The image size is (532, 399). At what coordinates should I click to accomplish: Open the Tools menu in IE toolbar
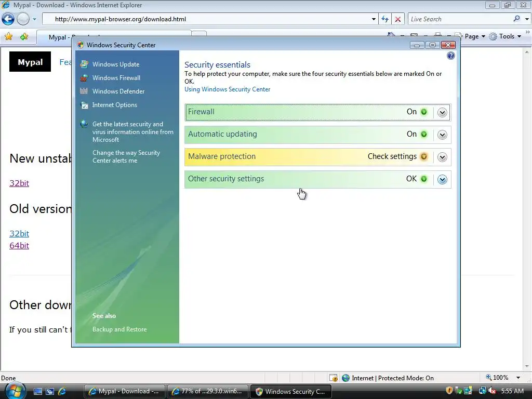coord(506,36)
